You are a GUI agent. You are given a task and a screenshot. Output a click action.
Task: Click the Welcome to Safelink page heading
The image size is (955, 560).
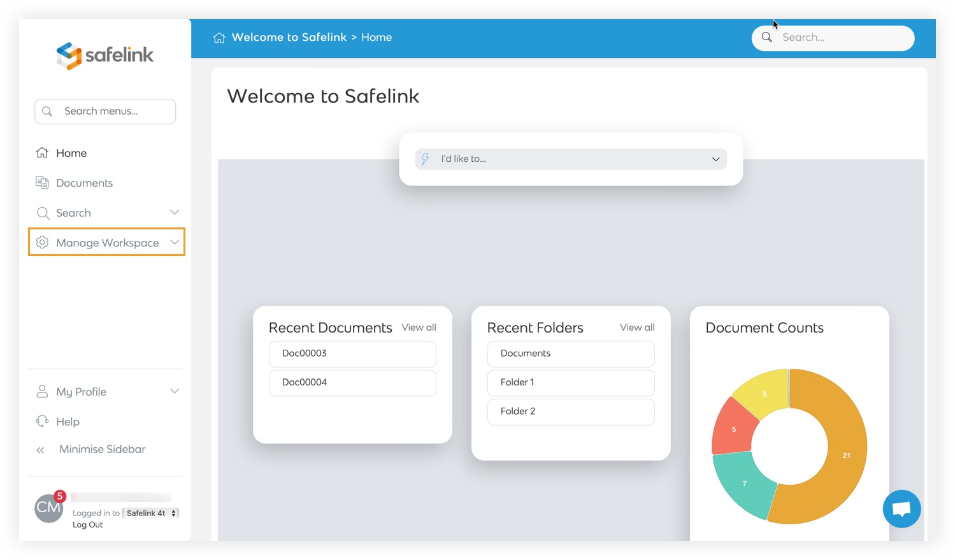[323, 96]
